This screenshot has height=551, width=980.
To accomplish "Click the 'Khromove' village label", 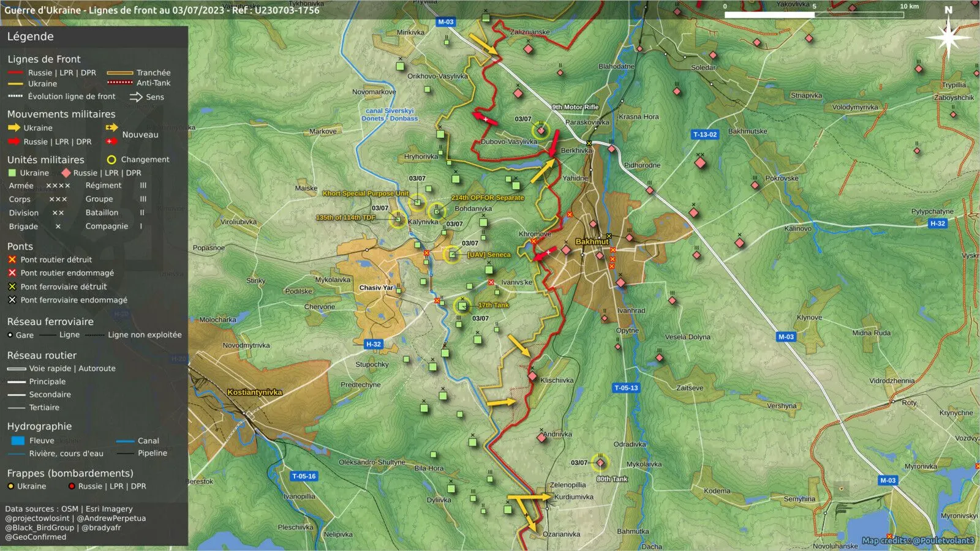I will click(x=535, y=234).
